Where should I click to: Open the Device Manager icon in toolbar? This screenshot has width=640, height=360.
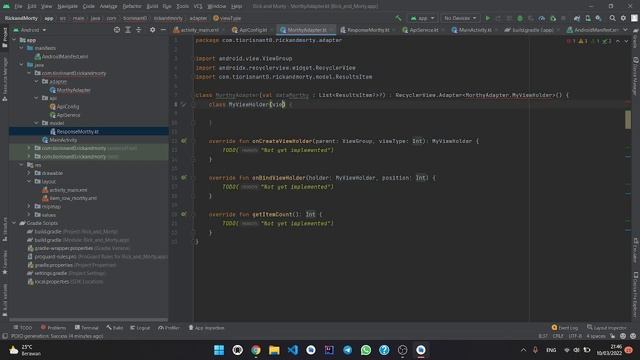tap(588, 18)
